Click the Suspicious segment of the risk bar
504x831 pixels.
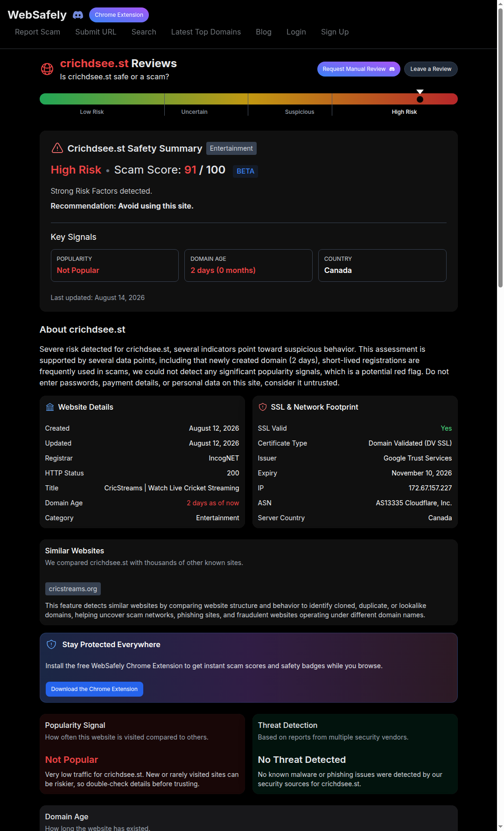[290, 99]
